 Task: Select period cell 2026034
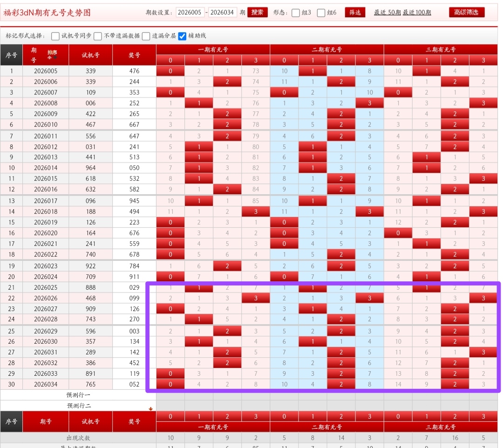pyautogui.click(x=46, y=384)
